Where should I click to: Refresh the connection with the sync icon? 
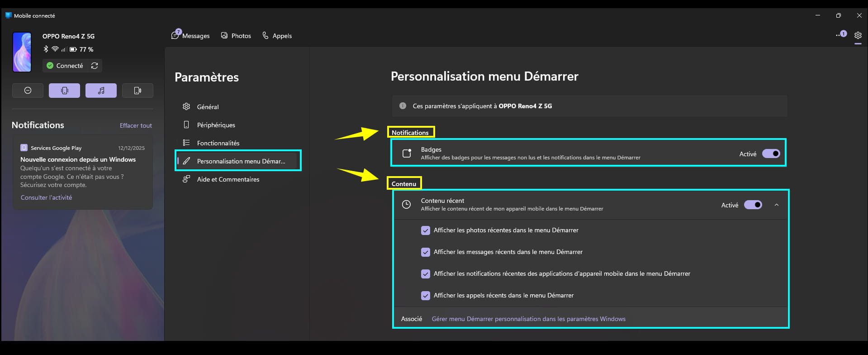(x=95, y=66)
